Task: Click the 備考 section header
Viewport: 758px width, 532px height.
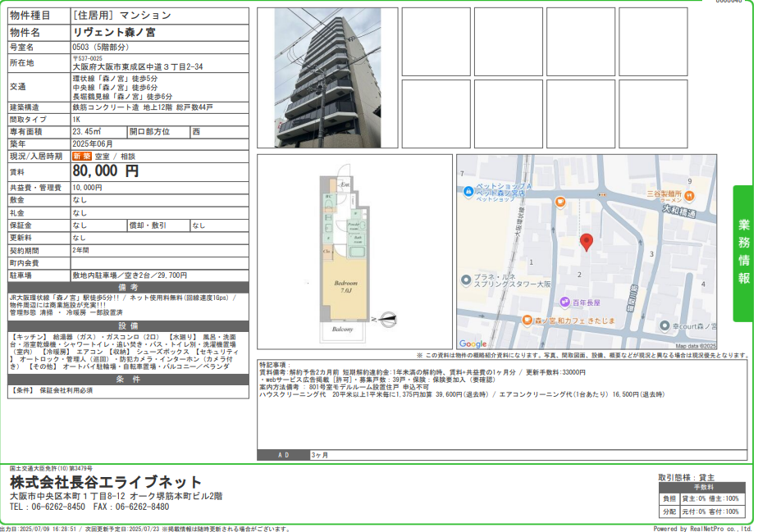Action: pos(127,288)
